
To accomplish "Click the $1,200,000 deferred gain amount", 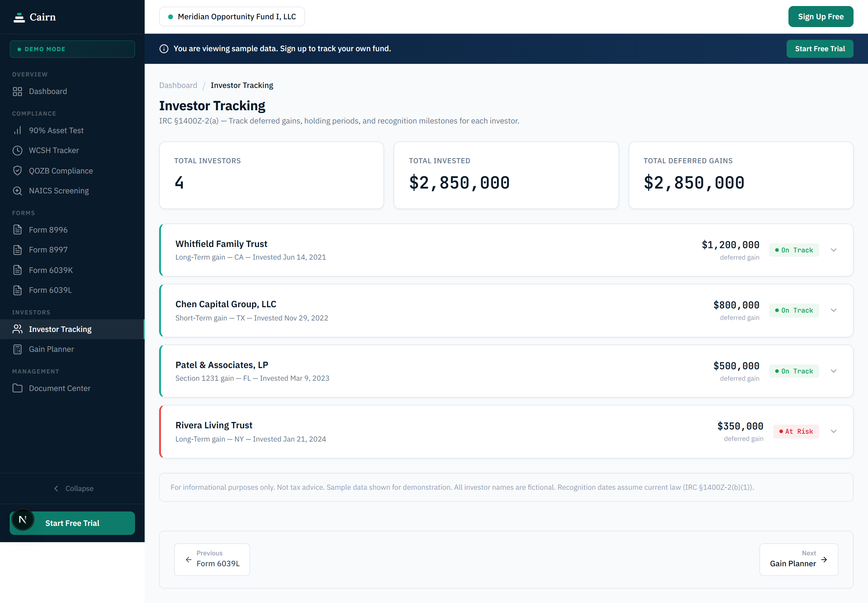I will point(730,245).
